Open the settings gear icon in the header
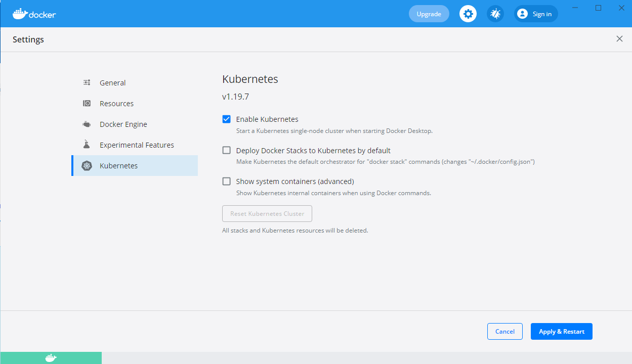The width and height of the screenshot is (632, 364). pos(468,14)
